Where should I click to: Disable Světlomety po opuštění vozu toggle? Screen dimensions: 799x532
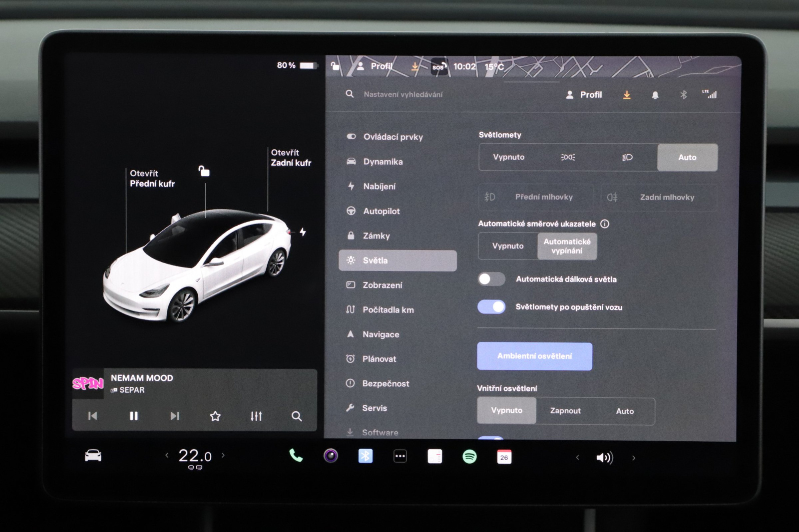pyautogui.click(x=491, y=307)
